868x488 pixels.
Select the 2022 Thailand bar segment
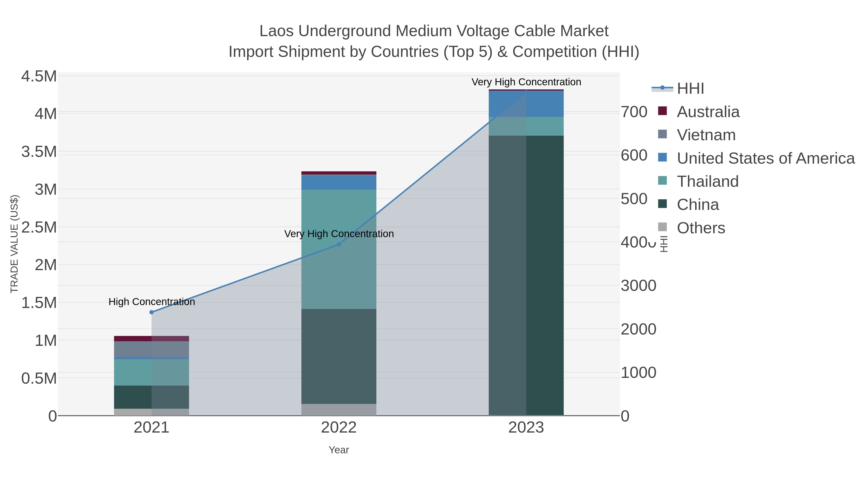339,249
